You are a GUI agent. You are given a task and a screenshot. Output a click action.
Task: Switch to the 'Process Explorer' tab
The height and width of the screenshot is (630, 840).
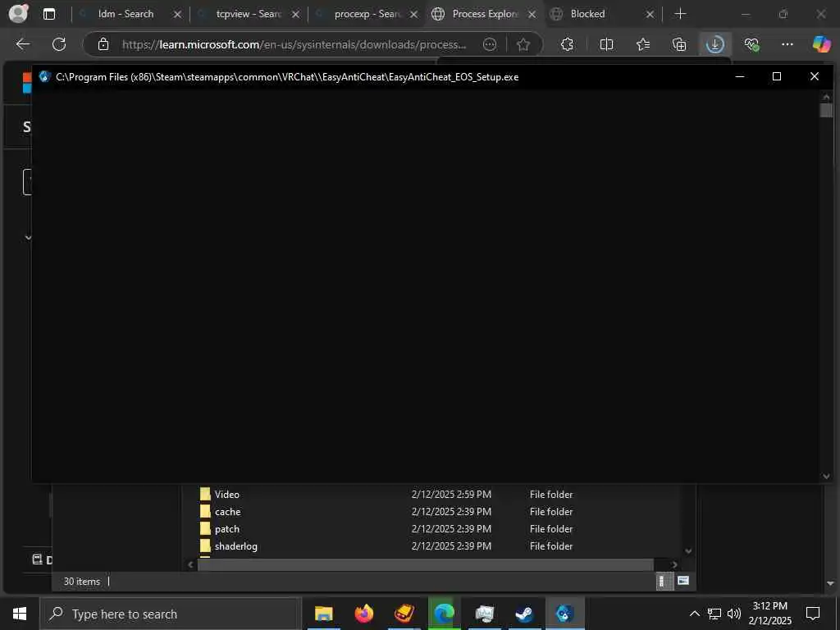[x=485, y=14]
